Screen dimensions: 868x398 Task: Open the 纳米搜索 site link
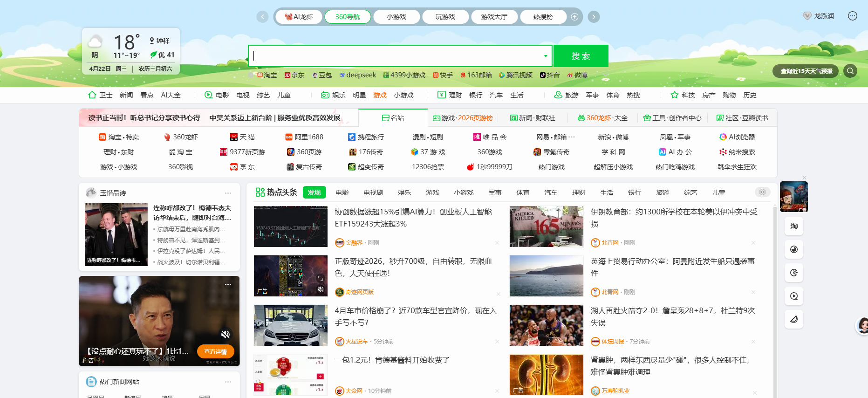[737, 152]
